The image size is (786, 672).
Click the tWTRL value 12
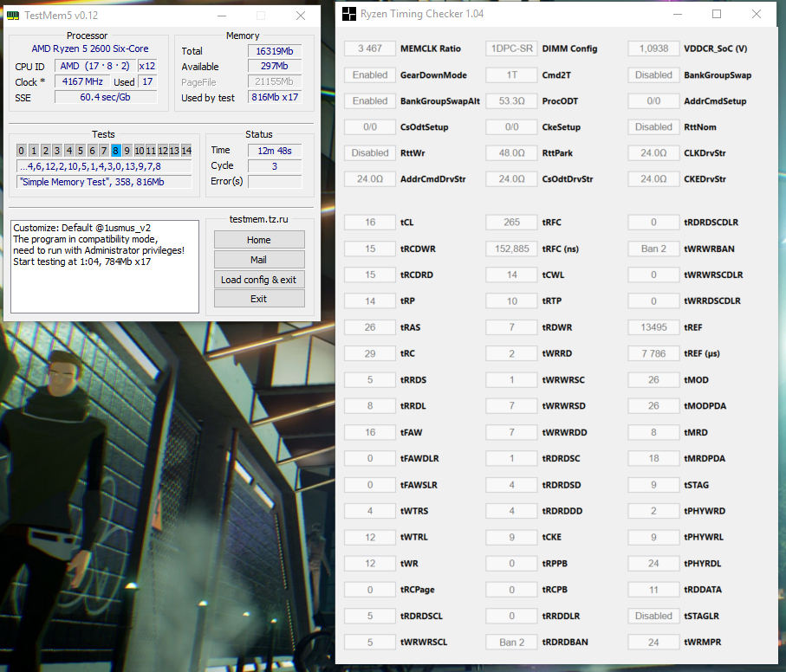coord(370,537)
